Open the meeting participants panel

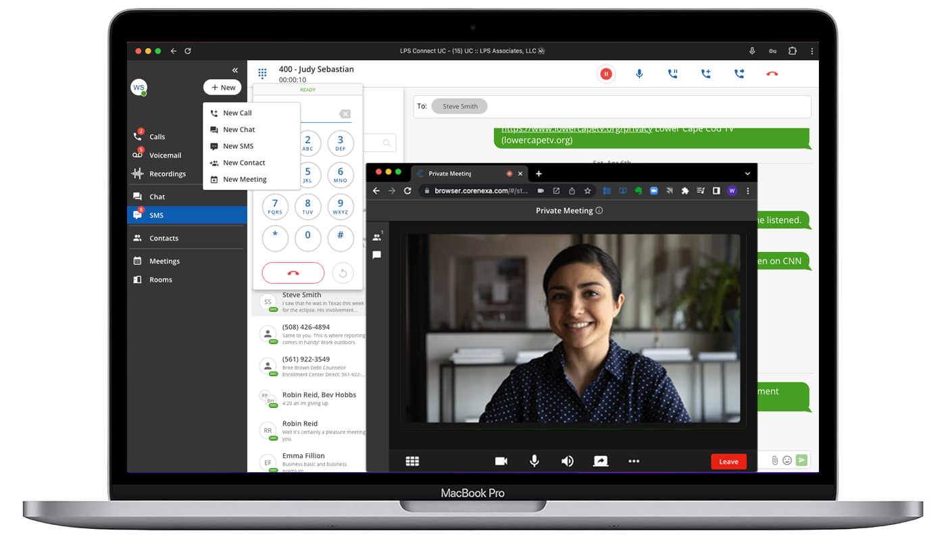(x=377, y=237)
